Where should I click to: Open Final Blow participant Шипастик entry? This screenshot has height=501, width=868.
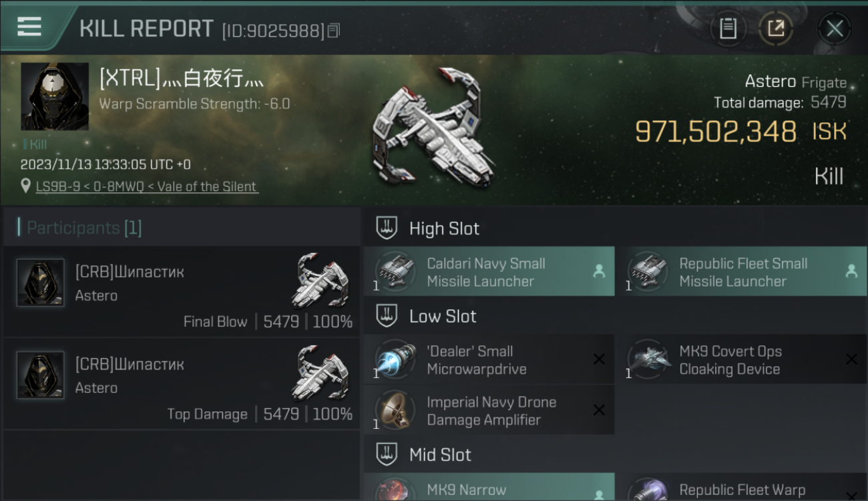(x=182, y=291)
